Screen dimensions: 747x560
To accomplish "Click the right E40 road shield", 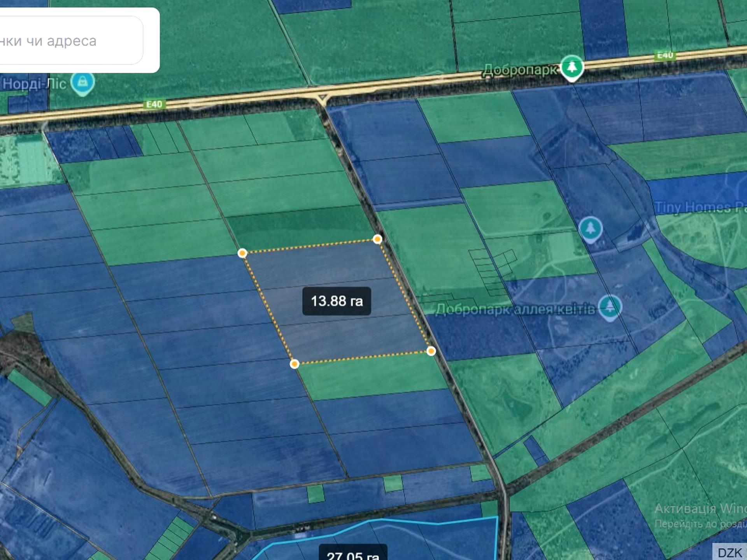I will pyautogui.click(x=665, y=55).
